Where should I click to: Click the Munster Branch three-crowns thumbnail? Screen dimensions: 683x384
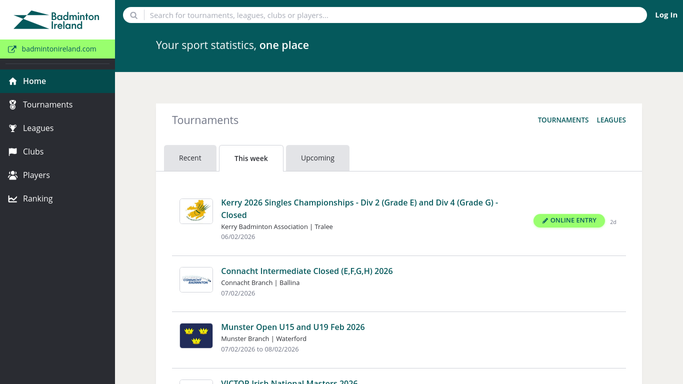tap(196, 336)
